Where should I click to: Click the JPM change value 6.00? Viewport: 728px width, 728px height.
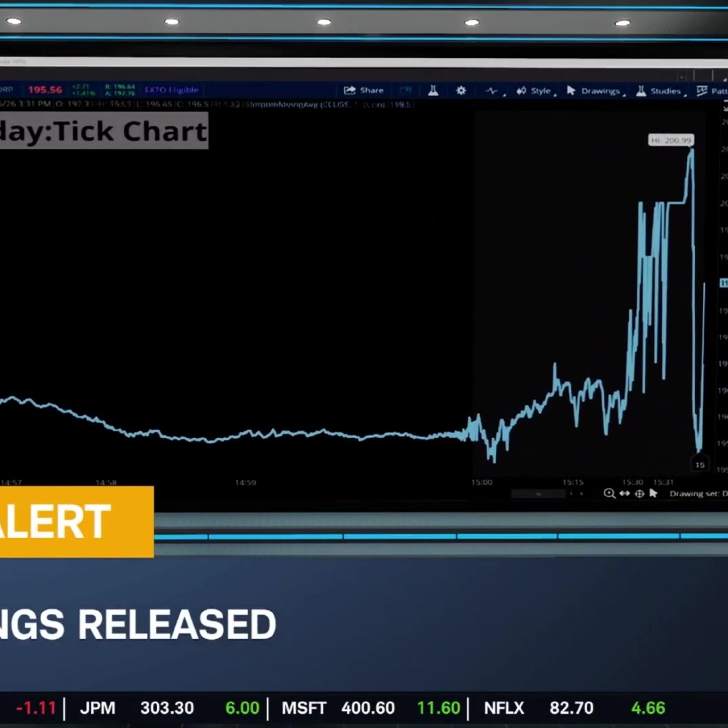click(x=242, y=708)
